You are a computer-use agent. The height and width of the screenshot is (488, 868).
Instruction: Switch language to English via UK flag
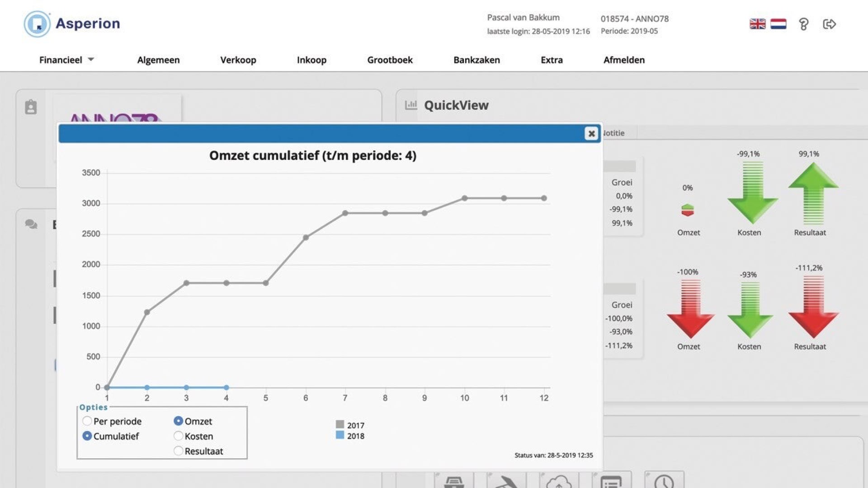coord(757,24)
